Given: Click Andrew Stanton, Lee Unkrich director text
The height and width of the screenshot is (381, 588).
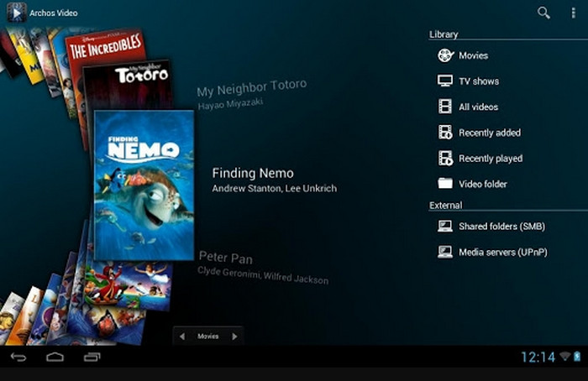Looking at the screenshot, I should [274, 189].
